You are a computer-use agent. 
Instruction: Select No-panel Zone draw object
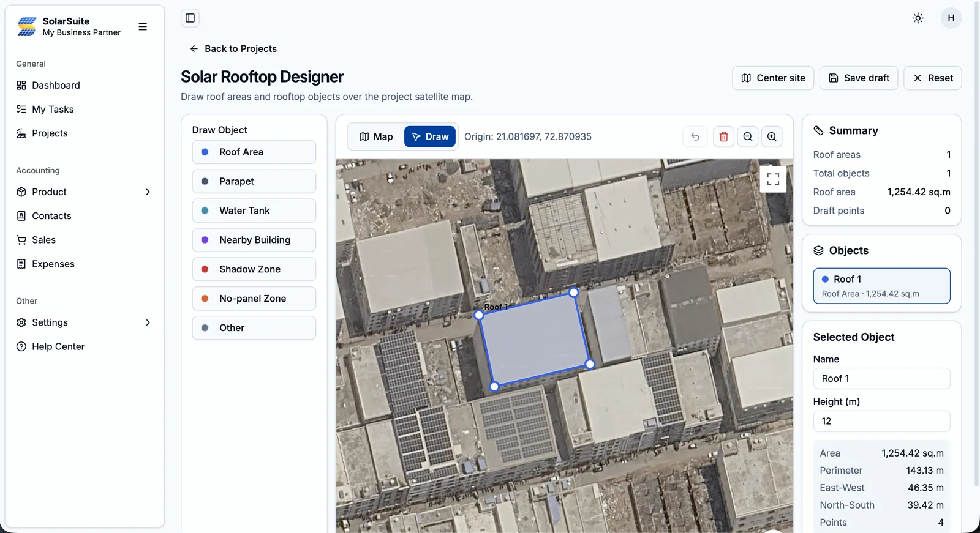254,299
